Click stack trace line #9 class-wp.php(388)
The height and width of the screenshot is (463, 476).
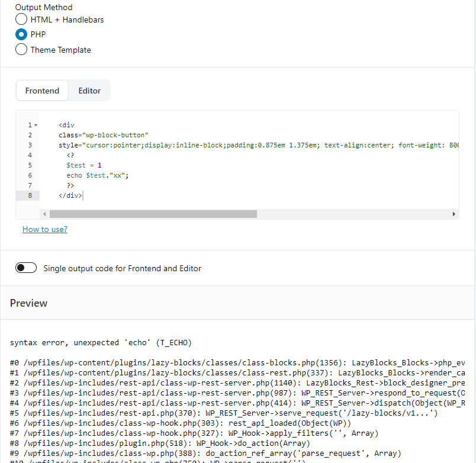point(205,454)
